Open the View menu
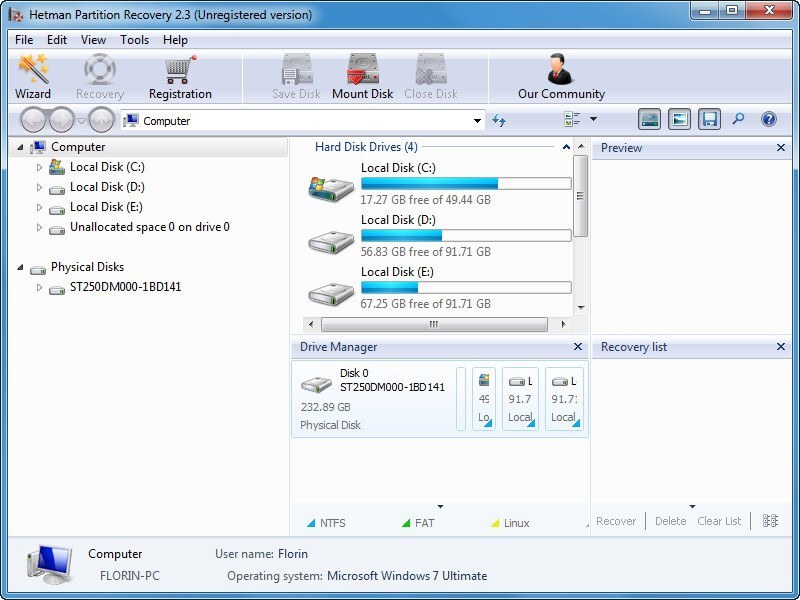 (93, 40)
